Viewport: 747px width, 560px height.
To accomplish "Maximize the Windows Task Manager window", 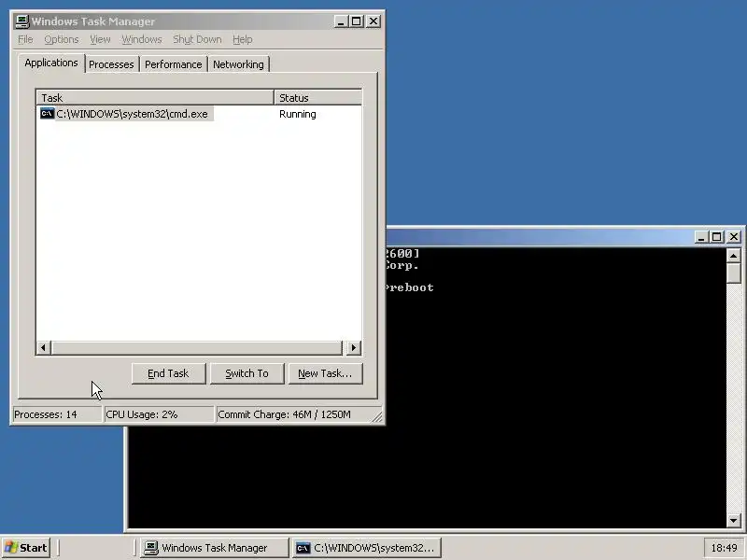I will pyautogui.click(x=357, y=21).
